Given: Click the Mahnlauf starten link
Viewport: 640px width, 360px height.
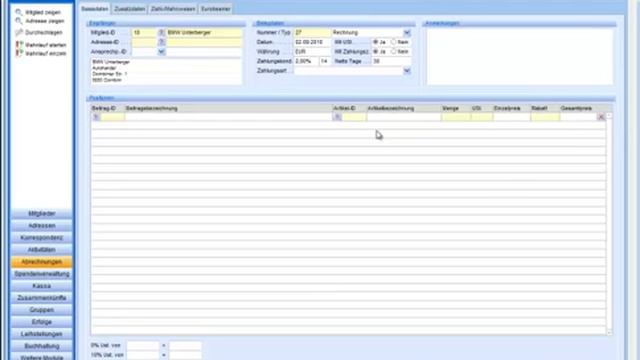Looking at the screenshot, I should [46, 45].
